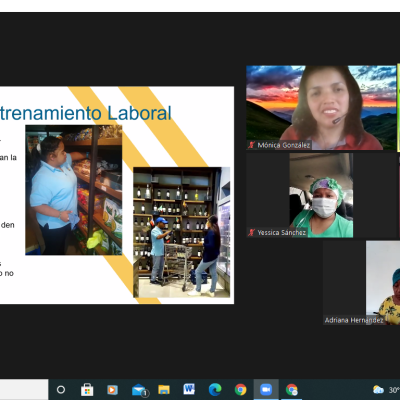The width and height of the screenshot is (400, 400).
Task: Open the second Chrome profile taskbar icon
Action: pos(292,389)
